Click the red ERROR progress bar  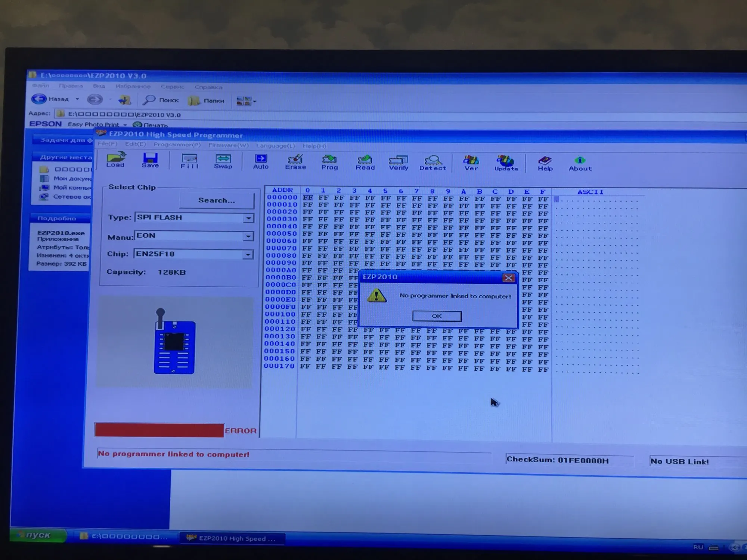pyautogui.click(x=159, y=430)
